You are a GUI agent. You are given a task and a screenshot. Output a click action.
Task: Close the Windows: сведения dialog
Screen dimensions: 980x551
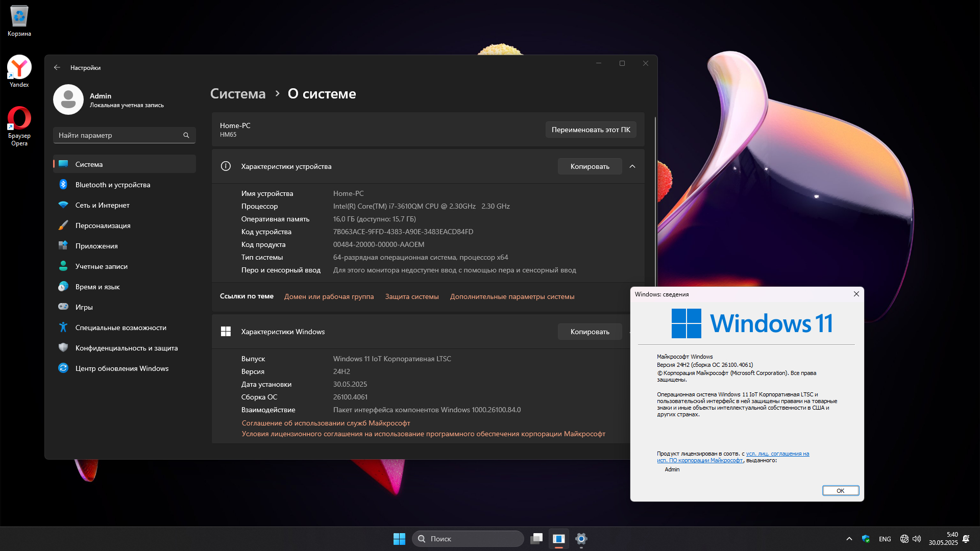[x=856, y=294]
